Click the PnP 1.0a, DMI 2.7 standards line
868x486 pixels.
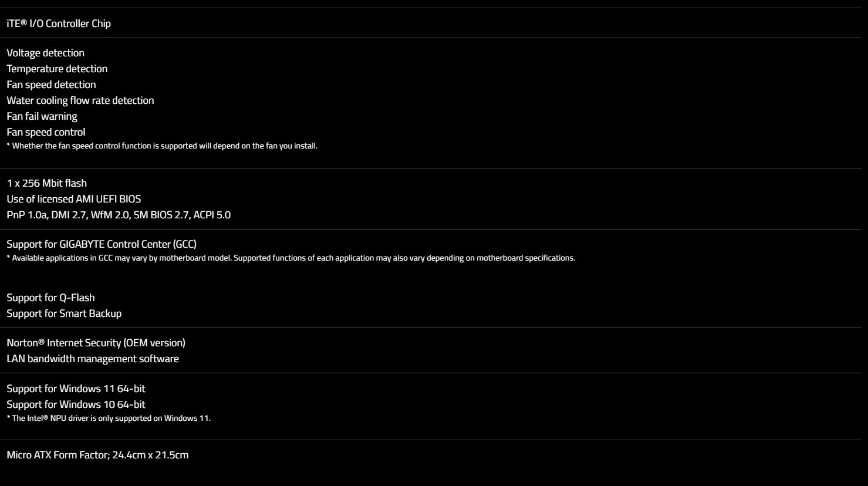point(119,215)
